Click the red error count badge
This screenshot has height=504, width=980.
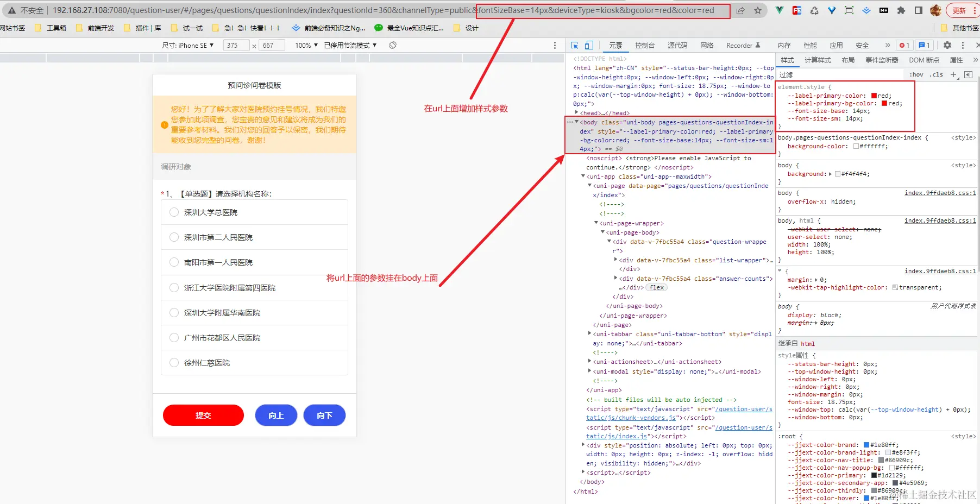tap(904, 45)
